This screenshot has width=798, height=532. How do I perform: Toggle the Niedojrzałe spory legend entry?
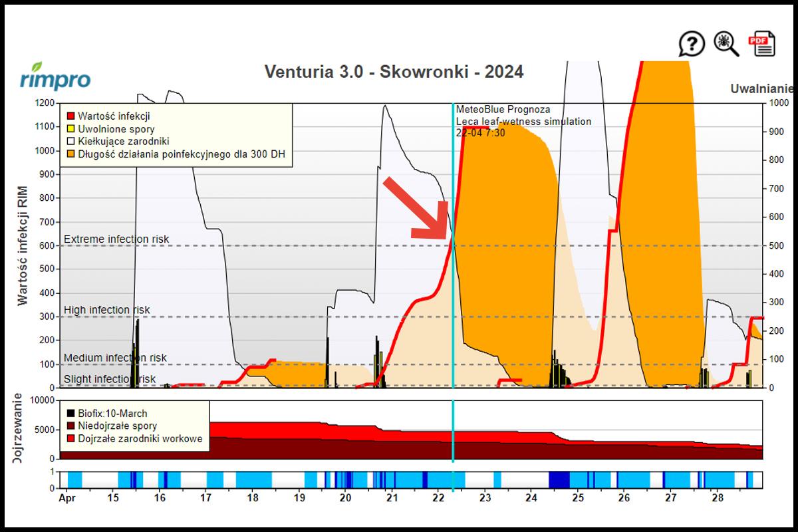[x=117, y=426]
